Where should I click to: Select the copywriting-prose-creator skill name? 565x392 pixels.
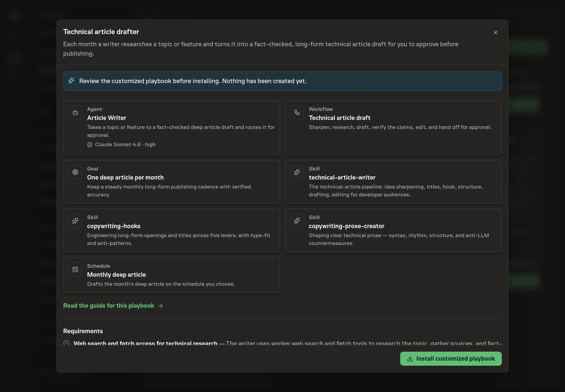tap(346, 226)
